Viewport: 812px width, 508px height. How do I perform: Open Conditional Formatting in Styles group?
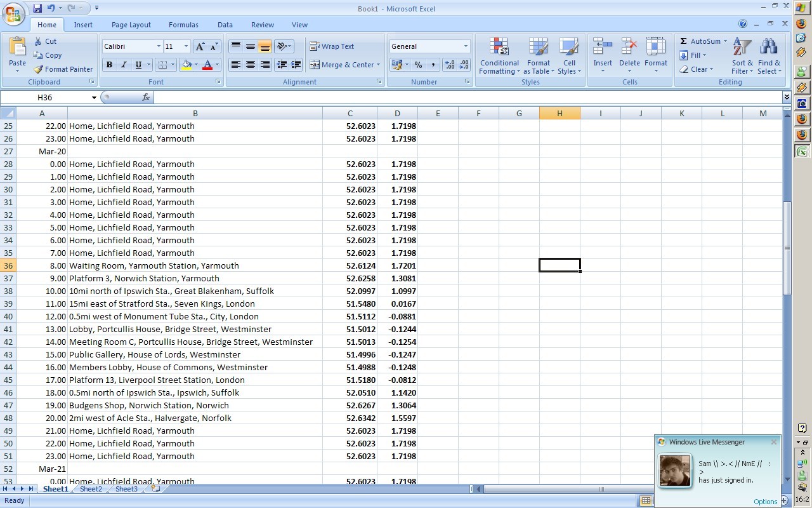499,55
